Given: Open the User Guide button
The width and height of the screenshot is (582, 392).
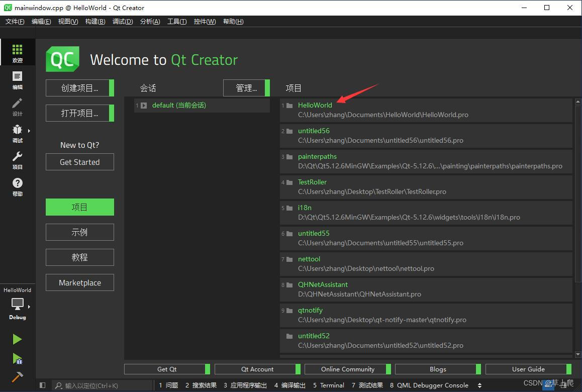Looking at the screenshot, I should click(x=529, y=369).
